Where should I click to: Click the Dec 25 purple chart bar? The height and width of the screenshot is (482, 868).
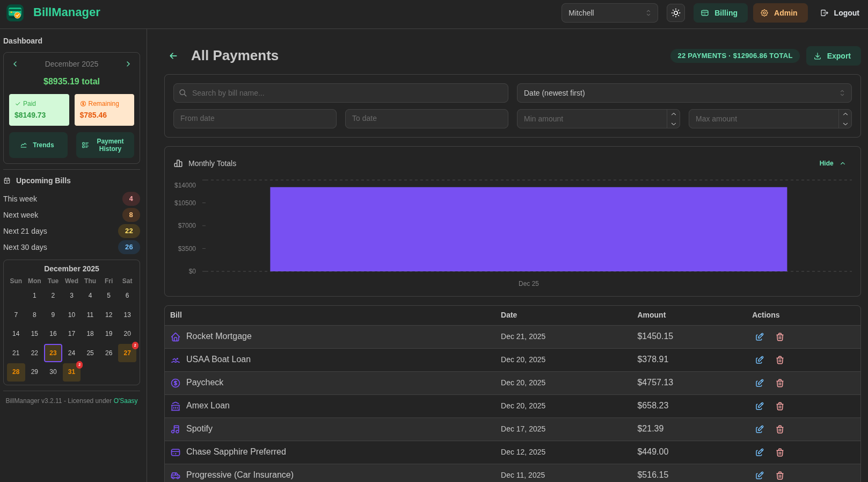coord(528,229)
